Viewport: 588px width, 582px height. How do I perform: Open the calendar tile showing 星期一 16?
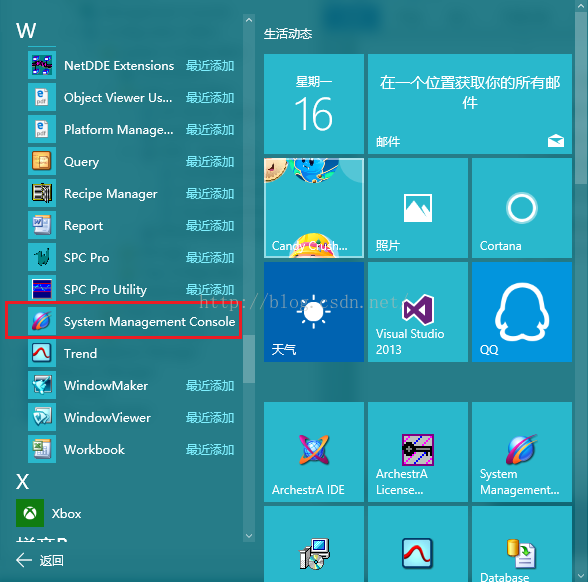[x=314, y=104]
